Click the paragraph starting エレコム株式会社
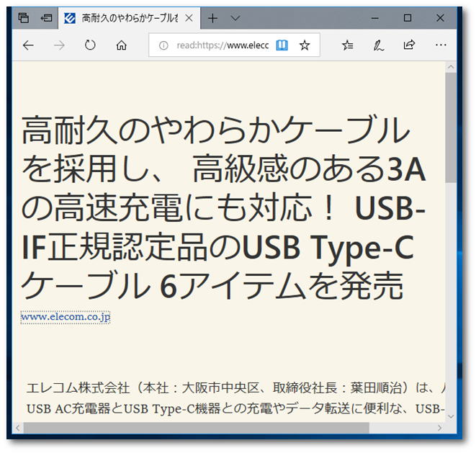 235,398
